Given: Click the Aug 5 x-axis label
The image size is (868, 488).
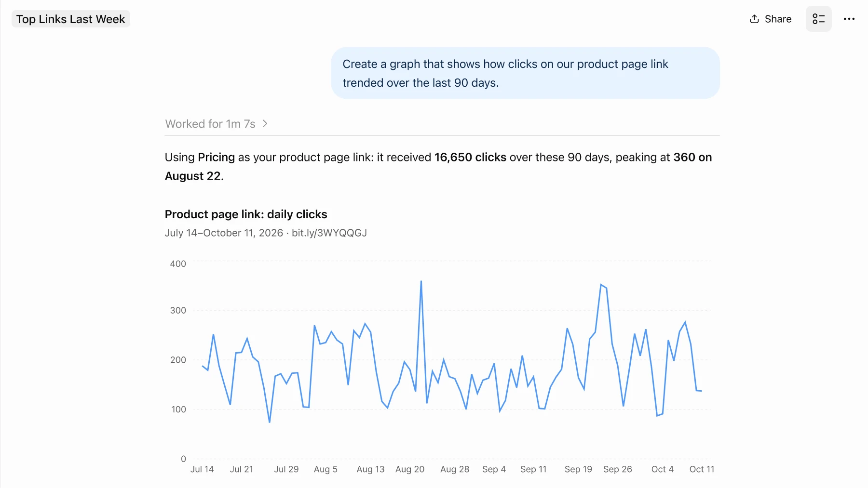Looking at the screenshot, I should (x=325, y=469).
